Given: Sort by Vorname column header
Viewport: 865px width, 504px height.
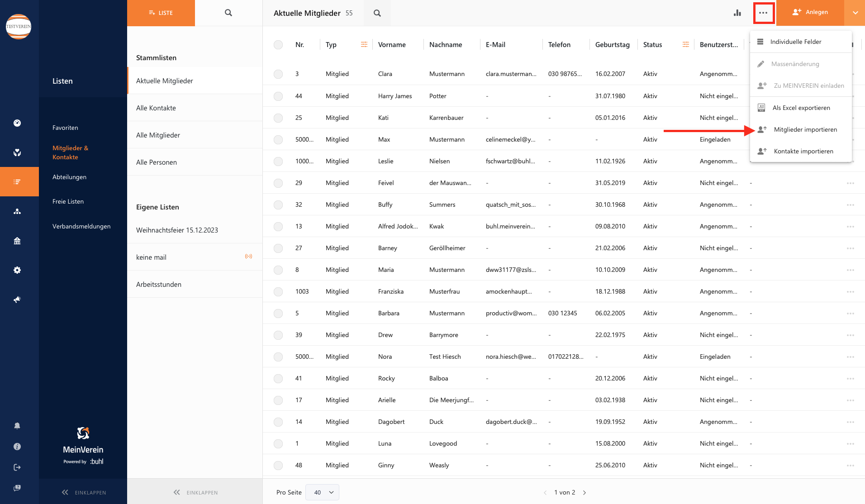Looking at the screenshot, I should (392, 44).
